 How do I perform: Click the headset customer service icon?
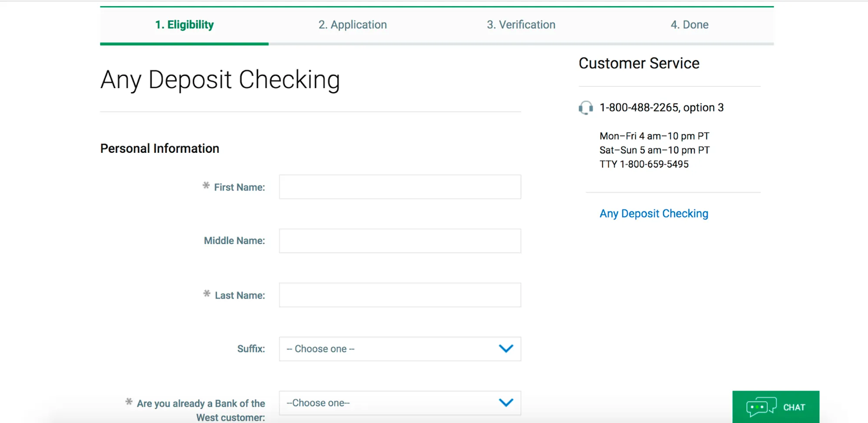click(x=586, y=107)
